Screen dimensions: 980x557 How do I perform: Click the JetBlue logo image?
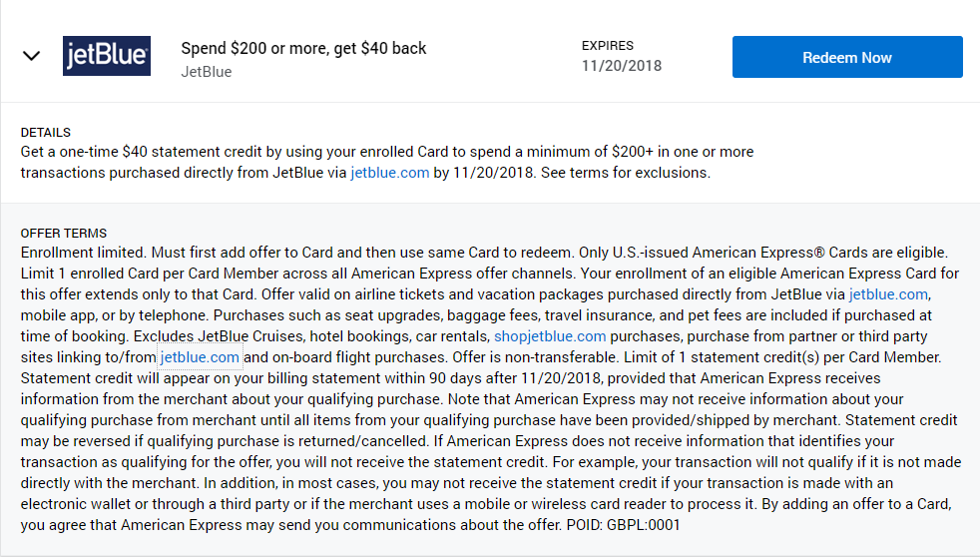(107, 57)
